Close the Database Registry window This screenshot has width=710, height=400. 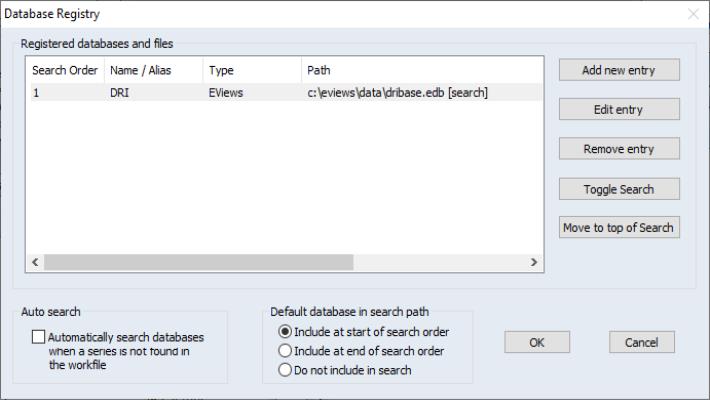point(693,14)
